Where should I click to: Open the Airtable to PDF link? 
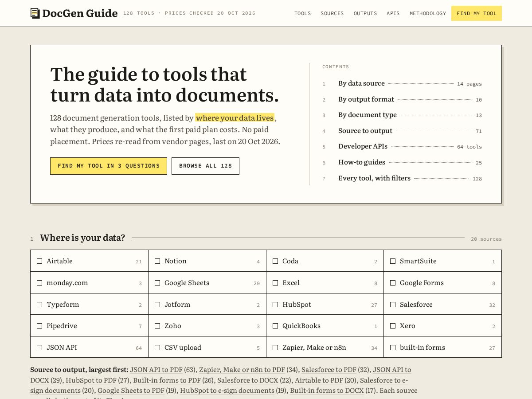[x=319, y=380]
